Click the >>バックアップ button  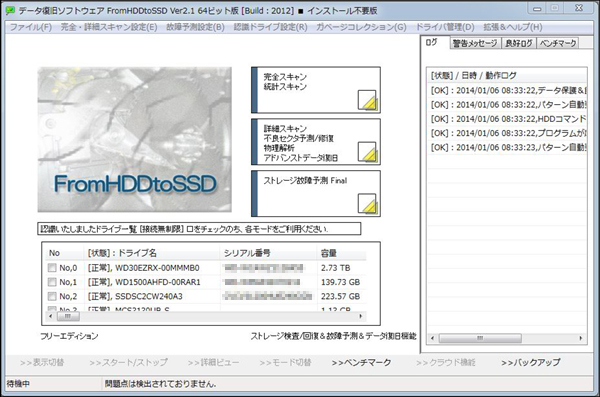(x=531, y=363)
